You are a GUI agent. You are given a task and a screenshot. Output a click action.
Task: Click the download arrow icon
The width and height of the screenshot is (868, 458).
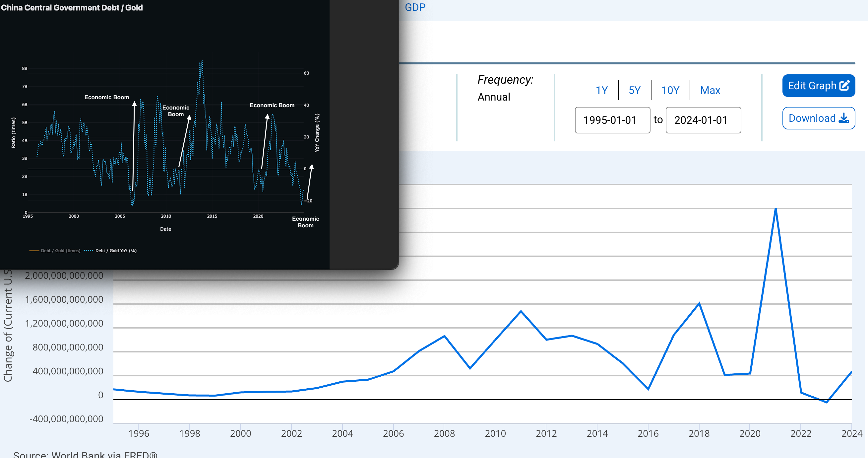[x=844, y=118]
